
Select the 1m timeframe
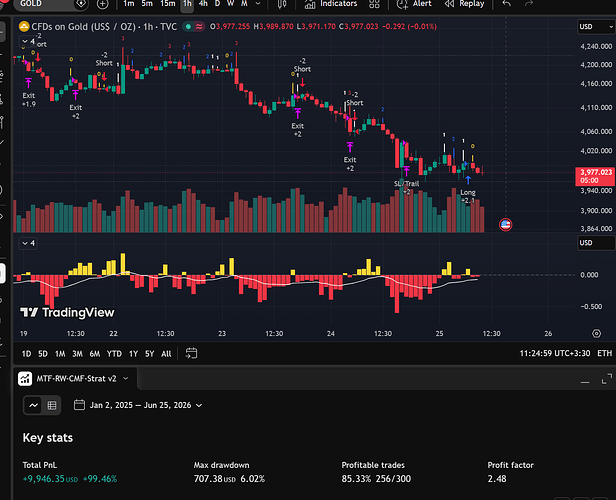click(129, 4)
